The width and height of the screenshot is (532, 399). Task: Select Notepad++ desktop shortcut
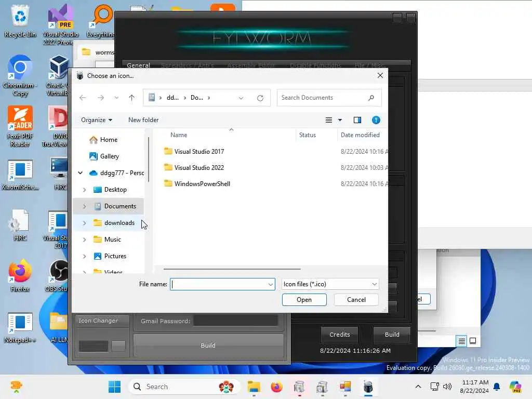[20, 327]
